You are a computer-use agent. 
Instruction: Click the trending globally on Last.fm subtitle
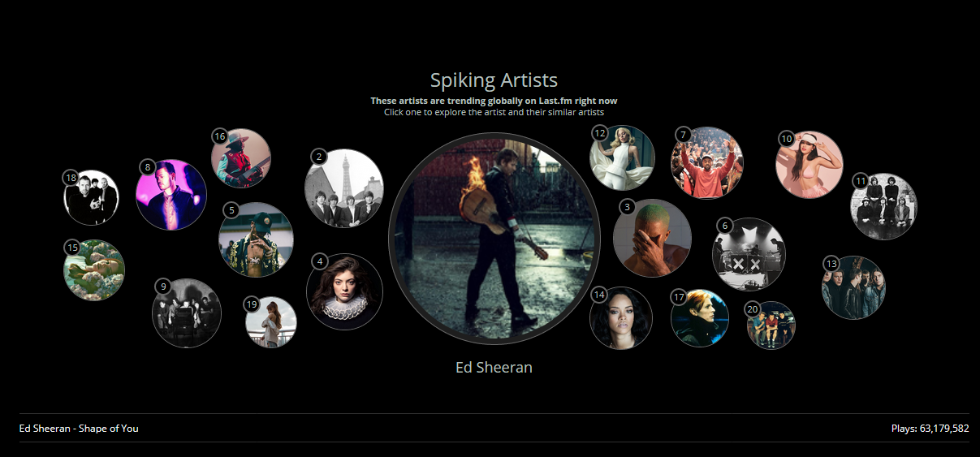pos(494,101)
